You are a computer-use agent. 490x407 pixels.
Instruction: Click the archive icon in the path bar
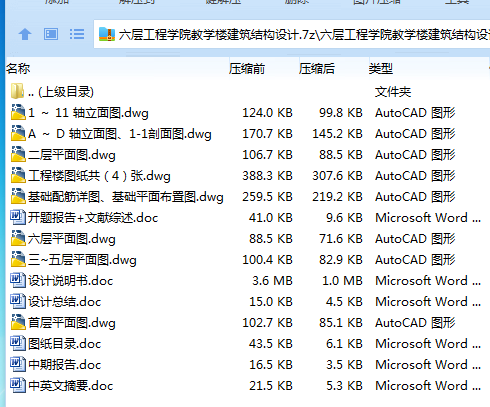coord(107,34)
